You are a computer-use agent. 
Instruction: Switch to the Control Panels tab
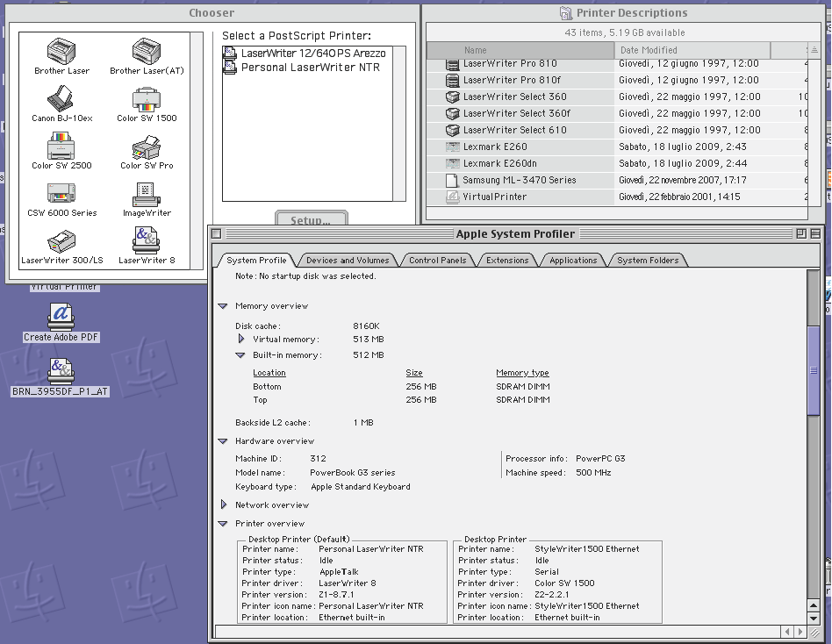click(x=437, y=260)
